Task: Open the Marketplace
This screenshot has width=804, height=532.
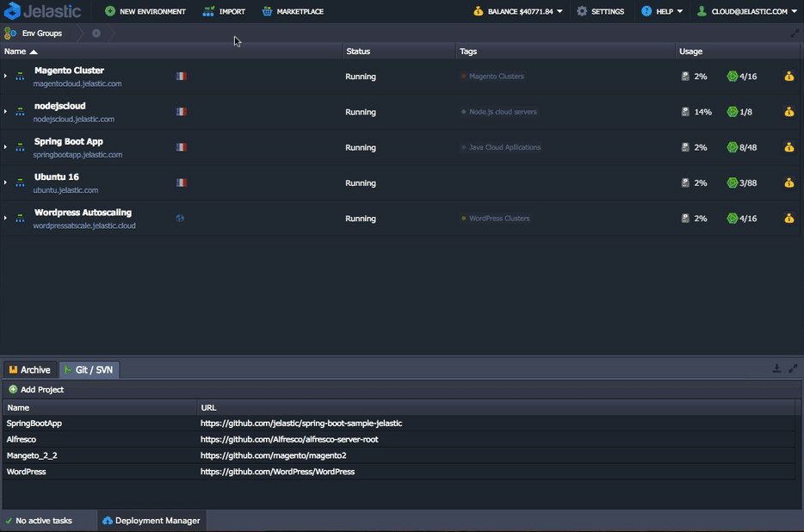Action: pos(293,11)
